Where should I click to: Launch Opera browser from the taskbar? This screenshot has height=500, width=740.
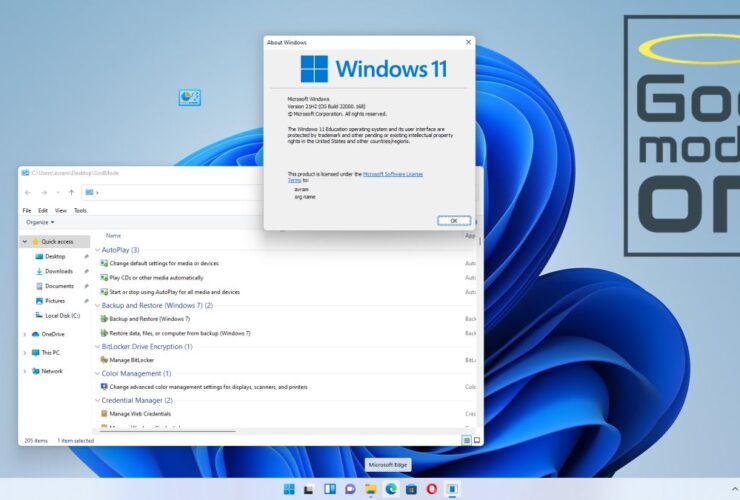pos(431,489)
